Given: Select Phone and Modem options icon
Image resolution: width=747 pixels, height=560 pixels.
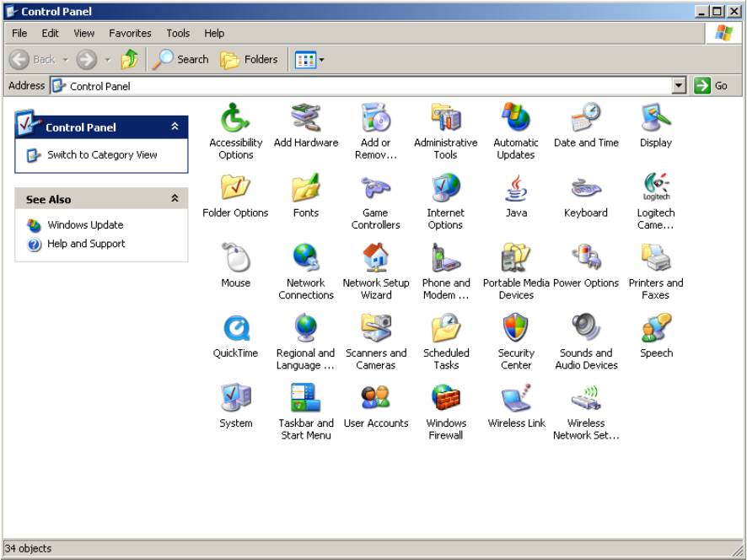Looking at the screenshot, I should point(445,272).
